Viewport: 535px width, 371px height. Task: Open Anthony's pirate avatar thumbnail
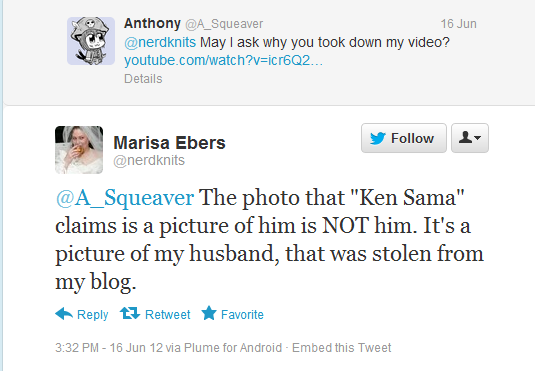coord(91,41)
